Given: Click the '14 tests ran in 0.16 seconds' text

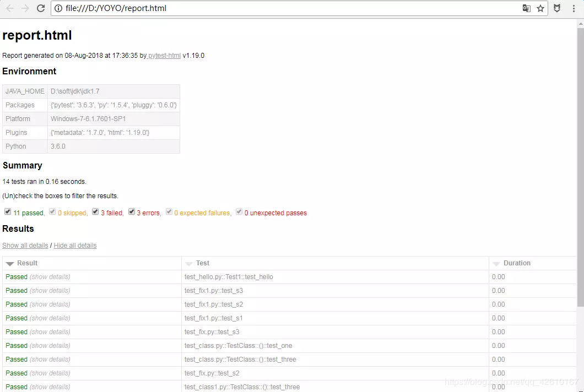Looking at the screenshot, I should tap(44, 182).
